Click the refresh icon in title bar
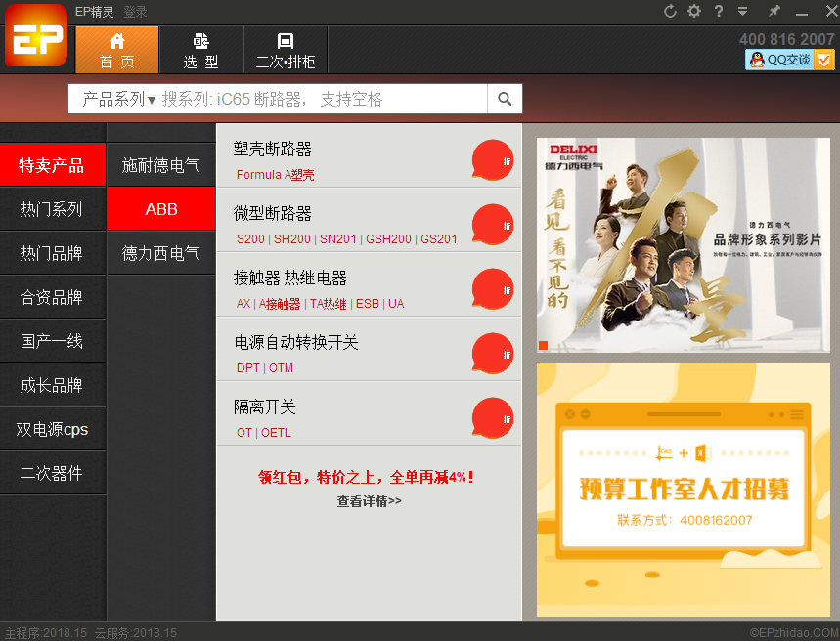 tap(670, 11)
